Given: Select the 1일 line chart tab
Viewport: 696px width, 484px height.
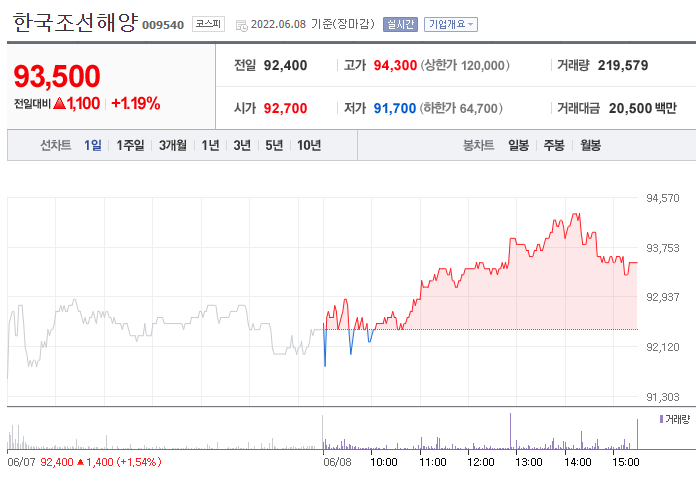Looking at the screenshot, I should pyautogui.click(x=93, y=145).
